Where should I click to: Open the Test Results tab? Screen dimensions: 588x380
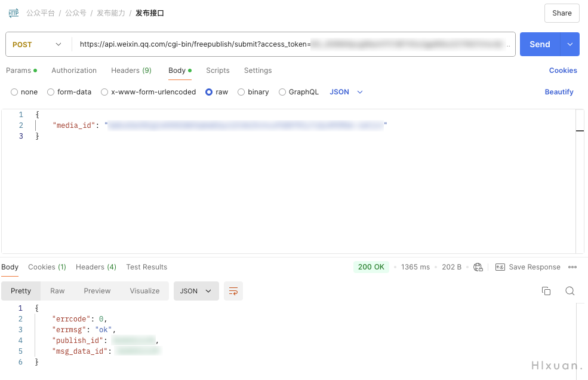147,267
